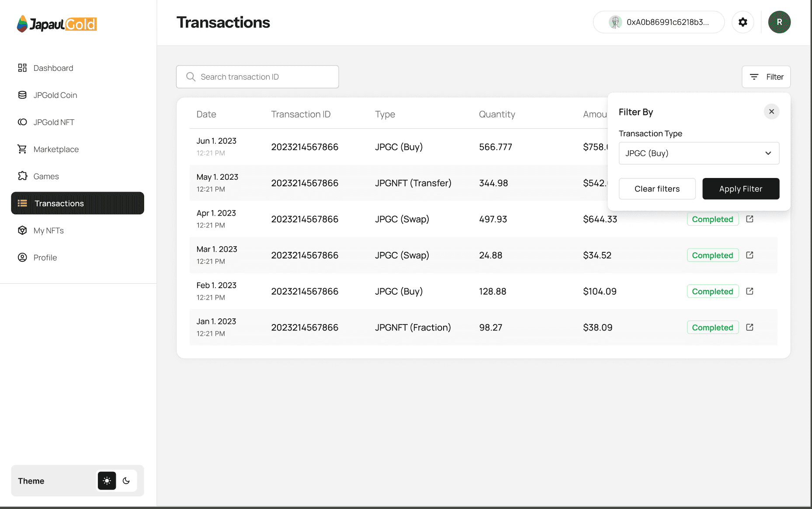Screen dimensions: 812x509
Task: Click amount $644.33
Action: (x=600, y=220)
